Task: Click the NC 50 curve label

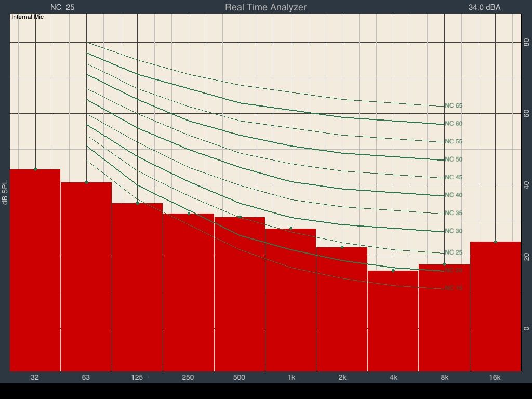Action: click(454, 159)
